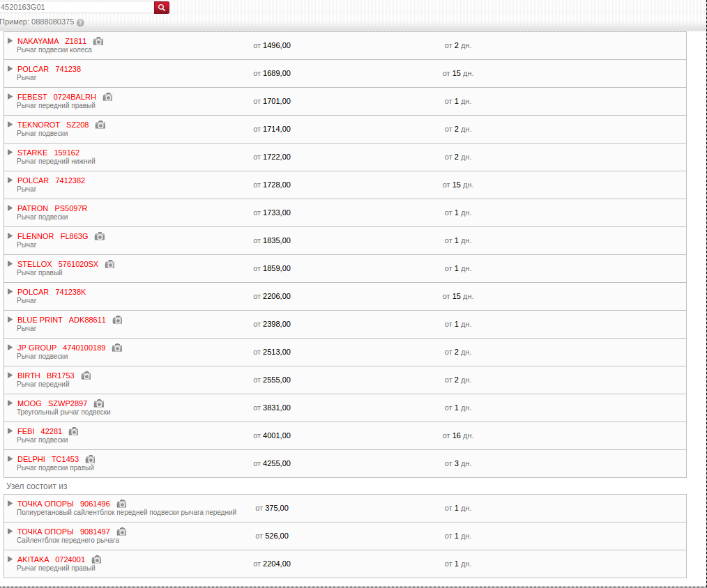Expand the POLCAR 741238K row triangle
707x588 pixels.
click(10, 292)
